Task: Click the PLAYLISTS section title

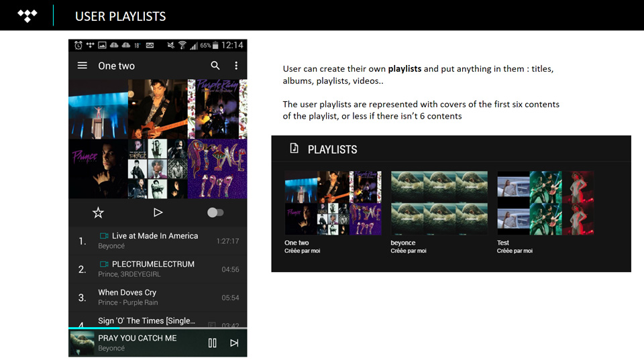Action: pyautogui.click(x=332, y=149)
